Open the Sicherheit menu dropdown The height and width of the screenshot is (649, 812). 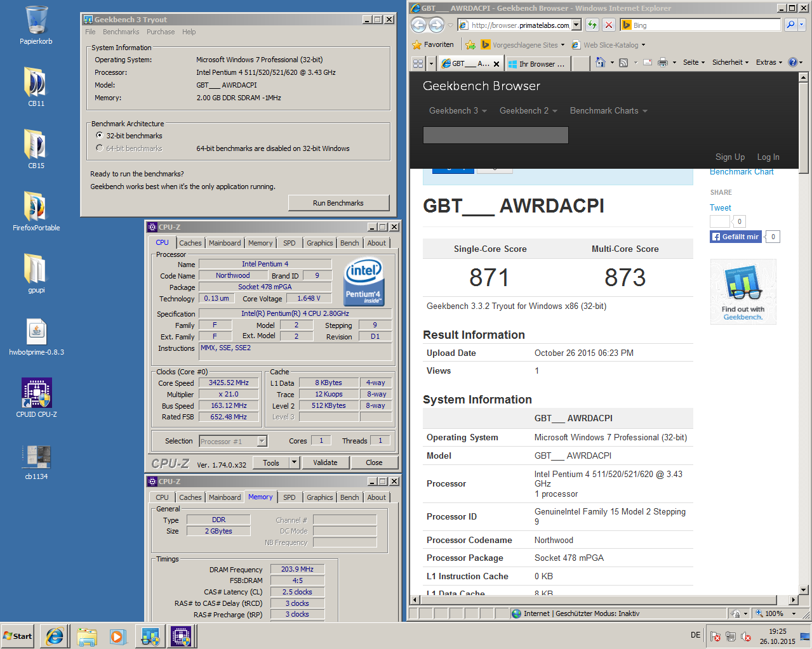point(730,62)
